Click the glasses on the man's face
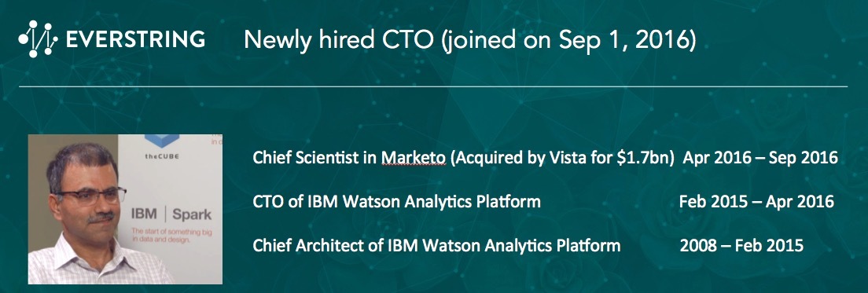 tap(91, 196)
